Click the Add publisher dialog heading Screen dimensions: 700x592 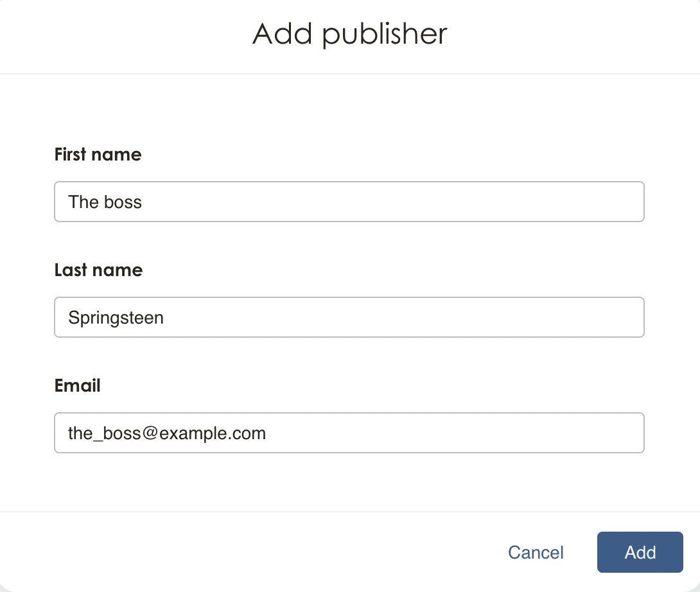349,34
